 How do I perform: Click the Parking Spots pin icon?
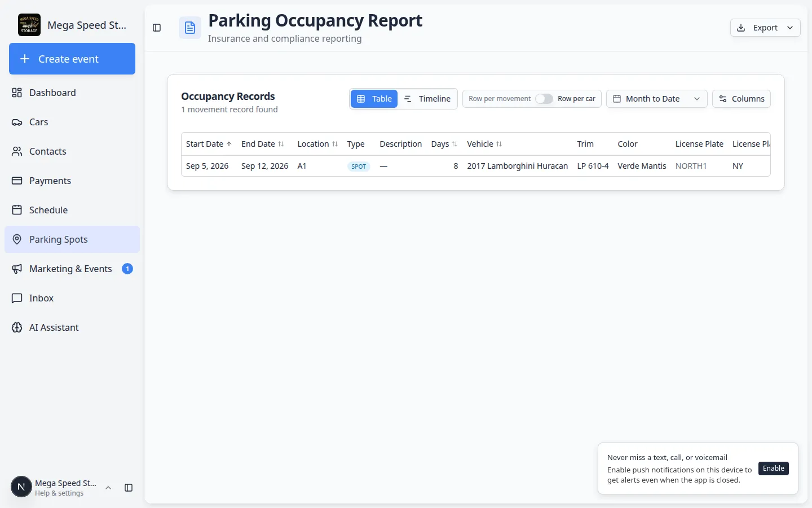[x=17, y=239]
